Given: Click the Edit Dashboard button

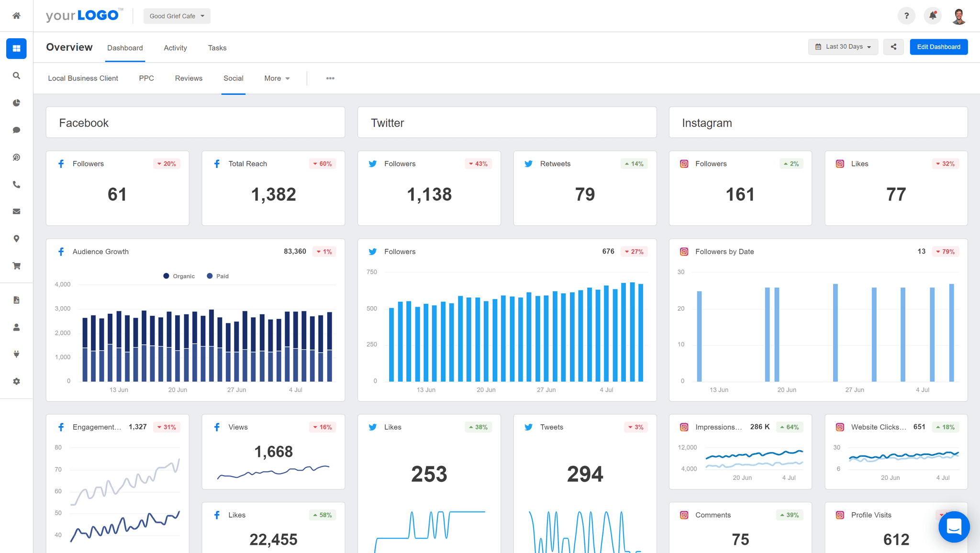Looking at the screenshot, I should click(938, 46).
